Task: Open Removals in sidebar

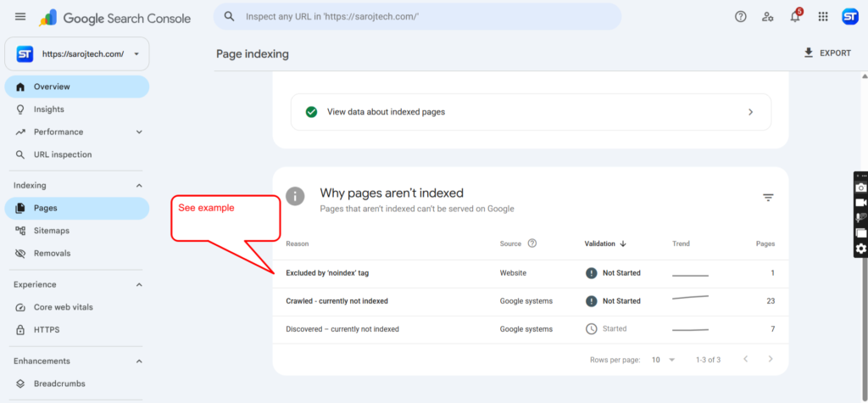Action: coord(77,254)
